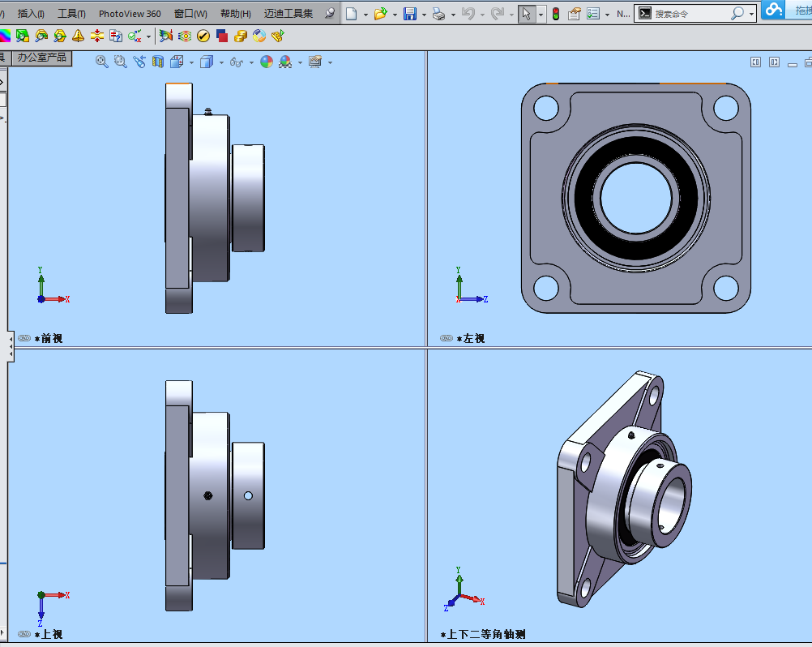Expand the Print dropdown arrow
This screenshot has height=647, width=812.
point(453,15)
